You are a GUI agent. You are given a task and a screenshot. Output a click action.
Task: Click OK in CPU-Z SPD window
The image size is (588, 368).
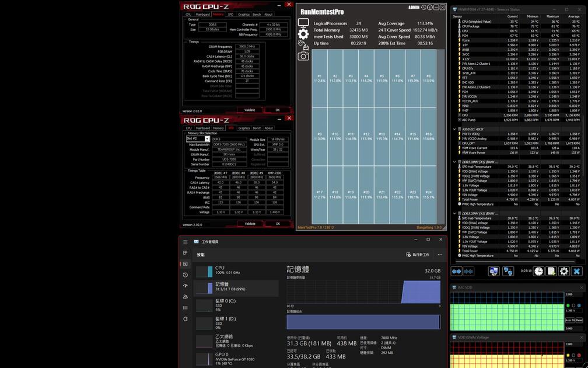[278, 223]
